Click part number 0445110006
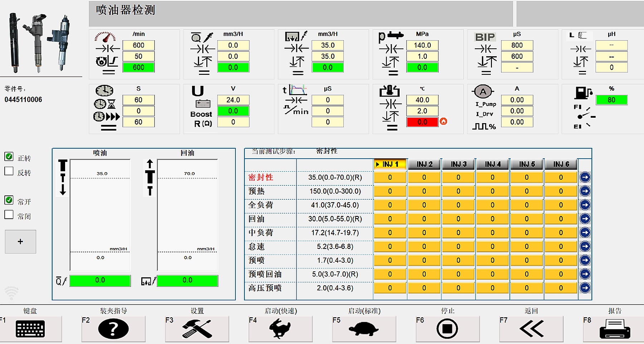 [x=23, y=100]
